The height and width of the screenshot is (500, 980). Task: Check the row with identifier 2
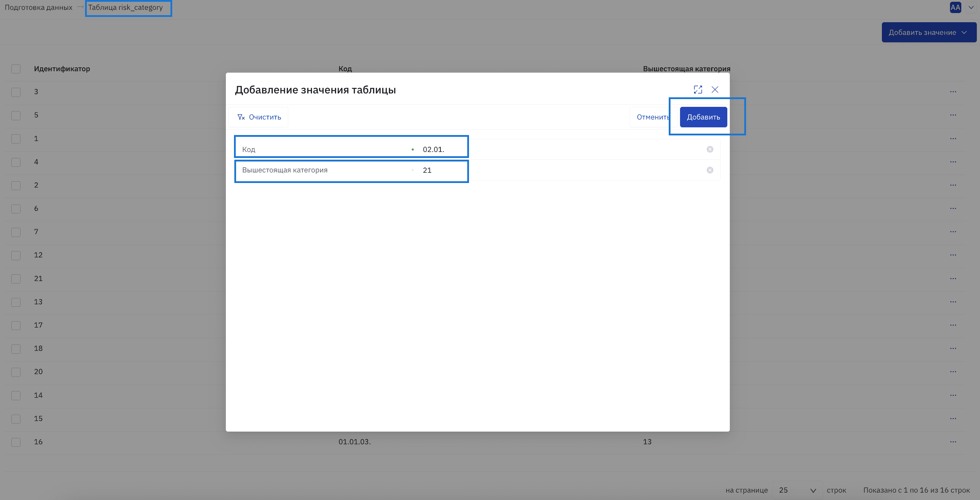pyautogui.click(x=16, y=185)
